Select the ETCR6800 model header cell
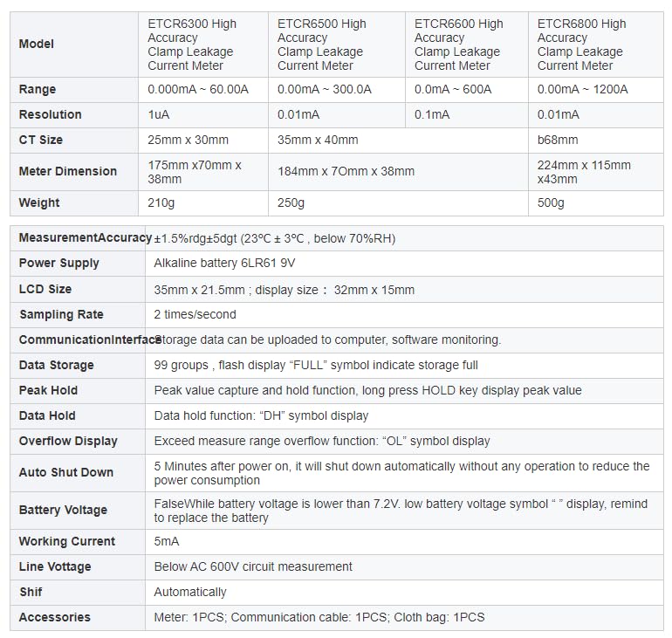672x638 pixels. [x=596, y=45]
